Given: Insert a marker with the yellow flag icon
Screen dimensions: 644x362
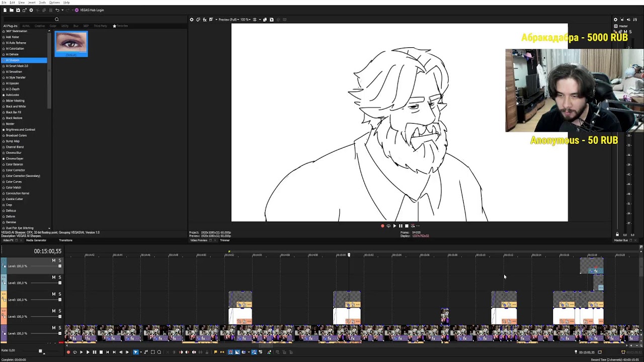Looking at the screenshot, I should [216, 352].
